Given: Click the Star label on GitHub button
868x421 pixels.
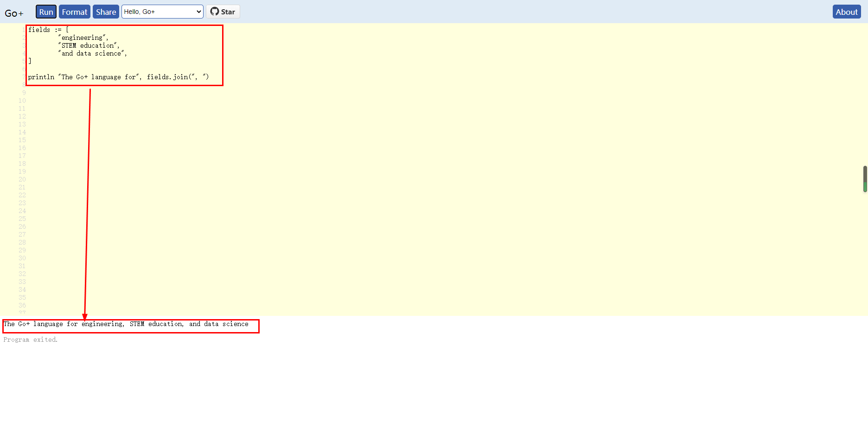Looking at the screenshot, I should tap(228, 12).
